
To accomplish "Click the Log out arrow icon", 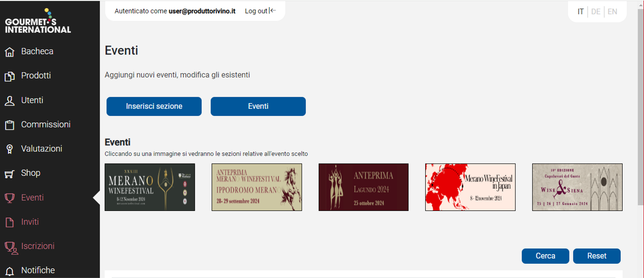I will [x=273, y=11].
